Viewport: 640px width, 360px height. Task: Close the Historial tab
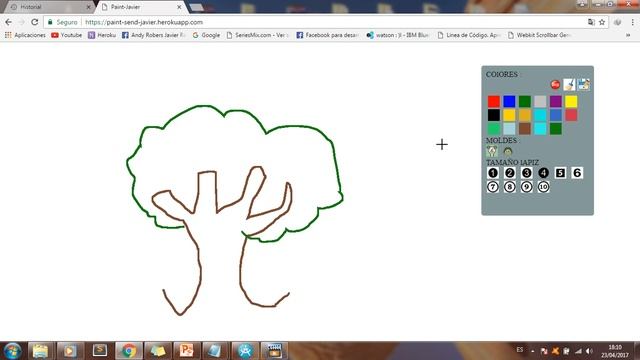point(89,7)
